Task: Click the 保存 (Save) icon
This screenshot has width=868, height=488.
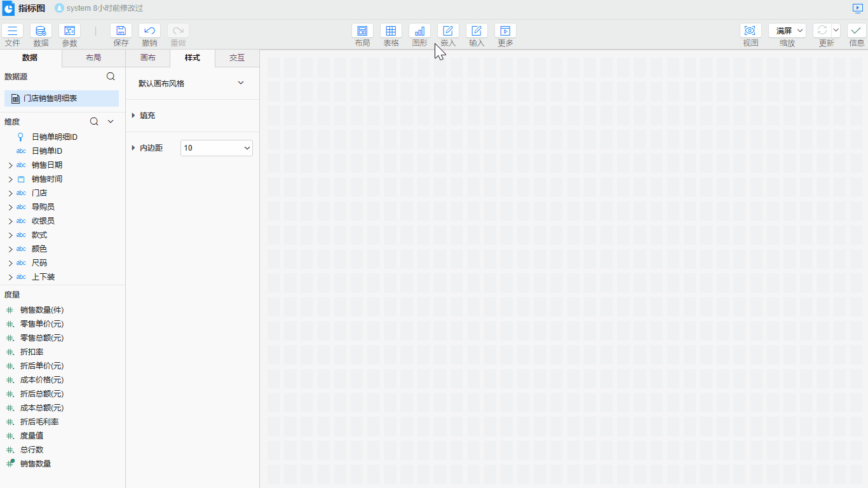Action: pos(121,31)
